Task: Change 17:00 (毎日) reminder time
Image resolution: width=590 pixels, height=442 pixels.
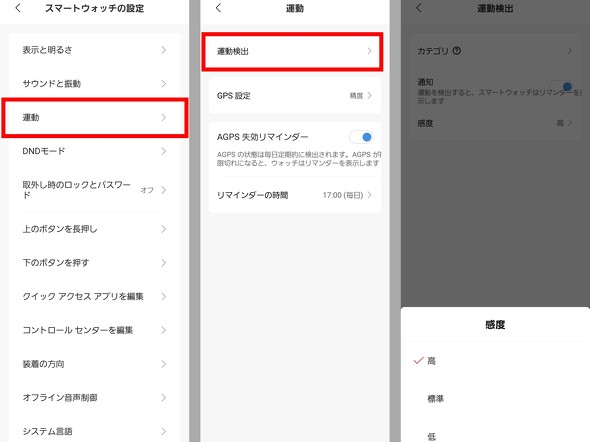Action: [343, 195]
